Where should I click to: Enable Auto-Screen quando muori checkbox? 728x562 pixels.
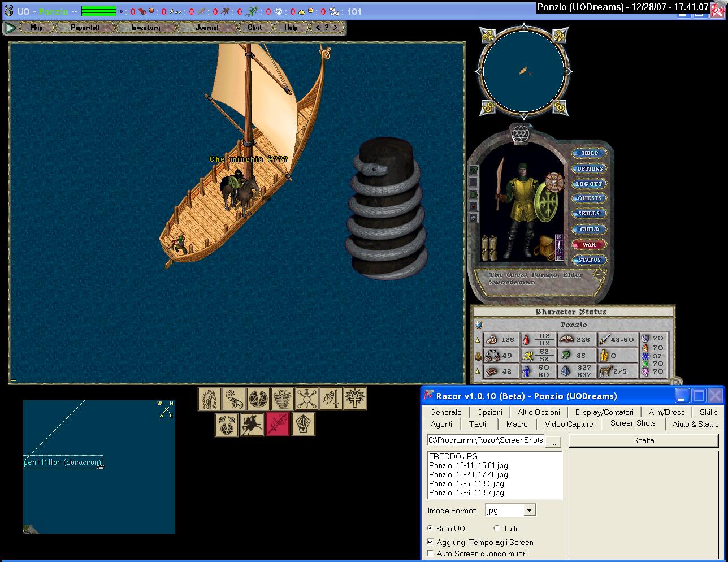431,554
